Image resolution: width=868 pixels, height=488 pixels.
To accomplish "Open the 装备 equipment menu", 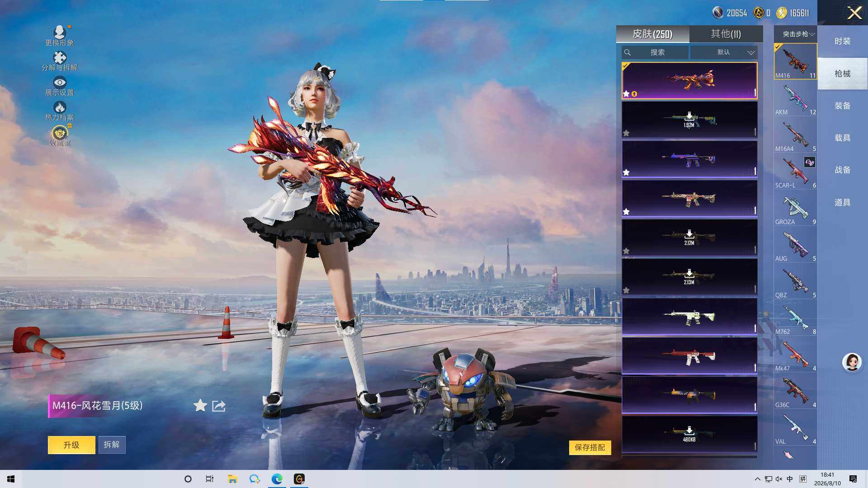I will click(842, 106).
